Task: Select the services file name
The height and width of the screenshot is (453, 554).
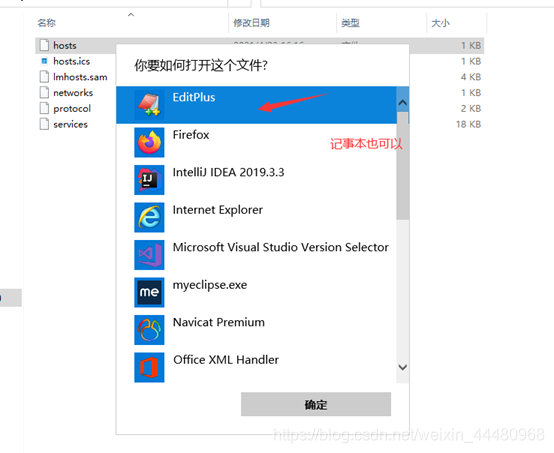Action: tap(70, 124)
